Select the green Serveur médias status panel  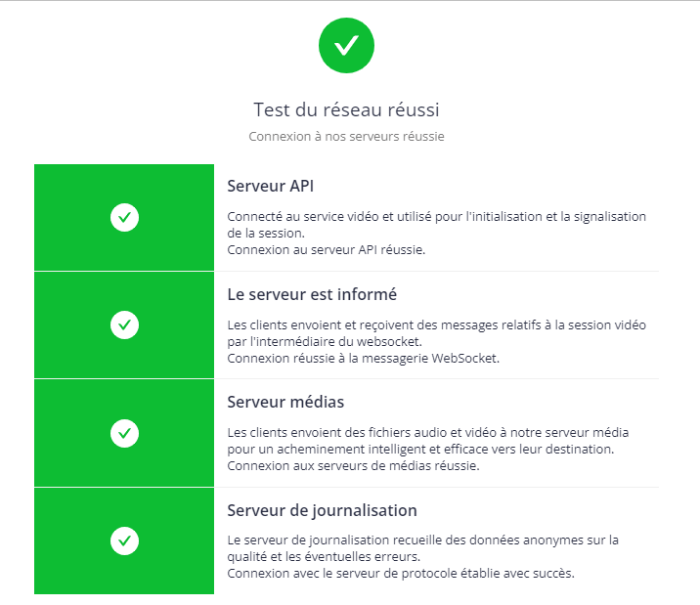click(124, 433)
